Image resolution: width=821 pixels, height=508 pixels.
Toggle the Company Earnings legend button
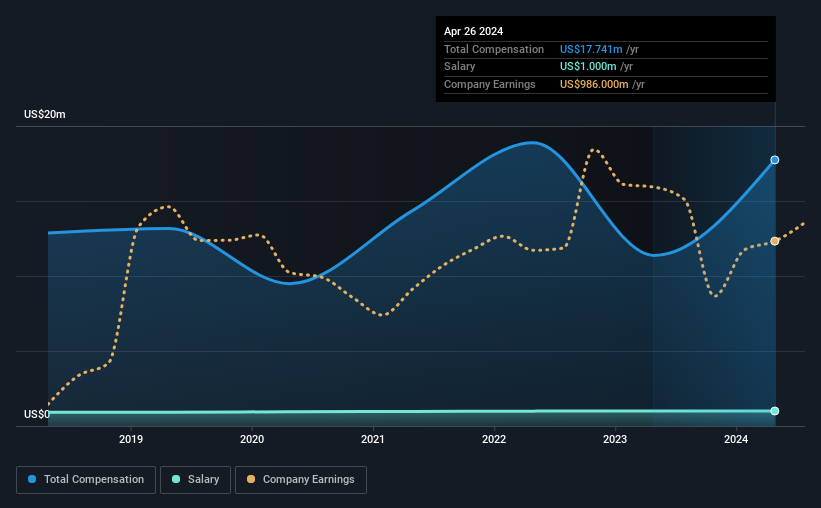click(301, 480)
